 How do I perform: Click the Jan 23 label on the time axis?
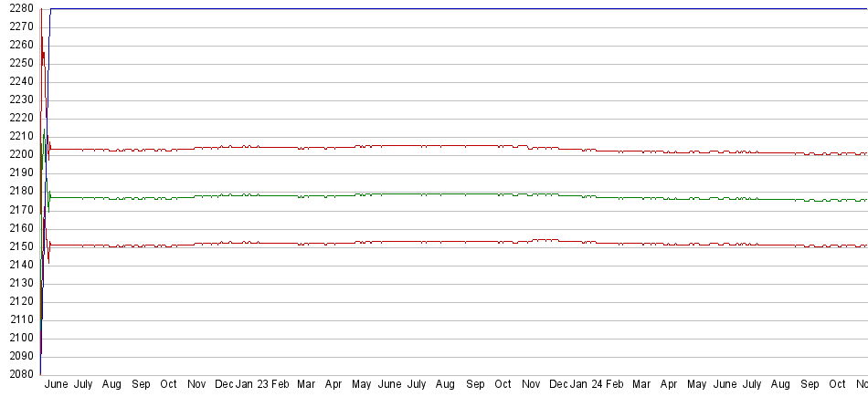(x=252, y=385)
